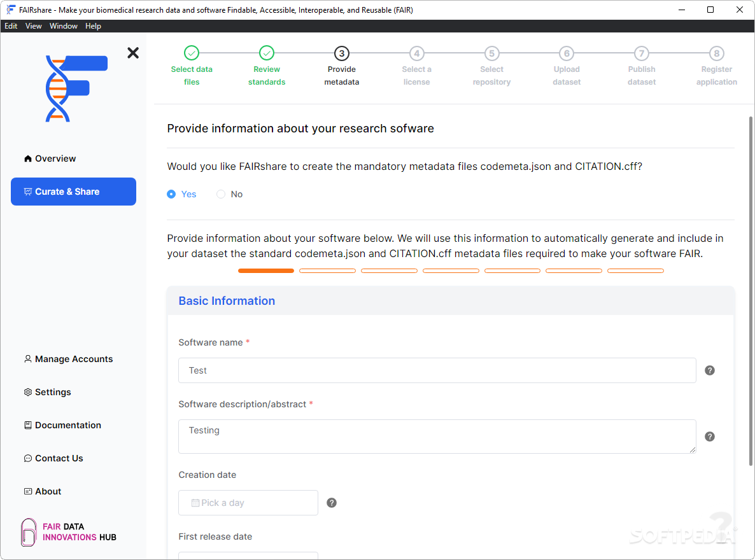Click the Curate & Share icon
Viewport: 755px width, 560px height.
28,192
